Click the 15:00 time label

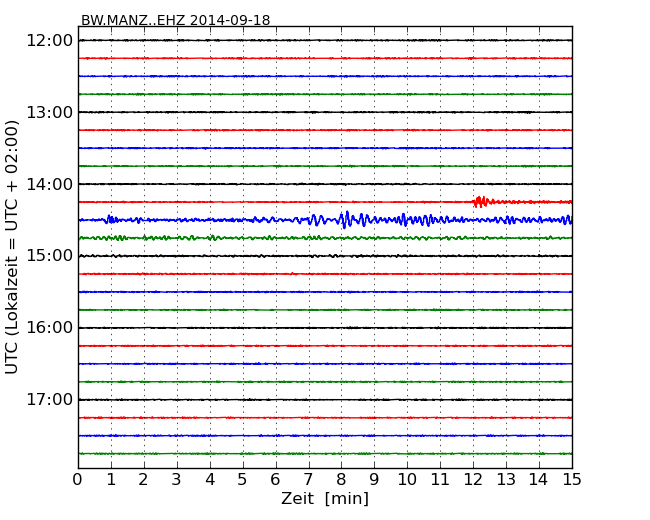tap(49, 256)
